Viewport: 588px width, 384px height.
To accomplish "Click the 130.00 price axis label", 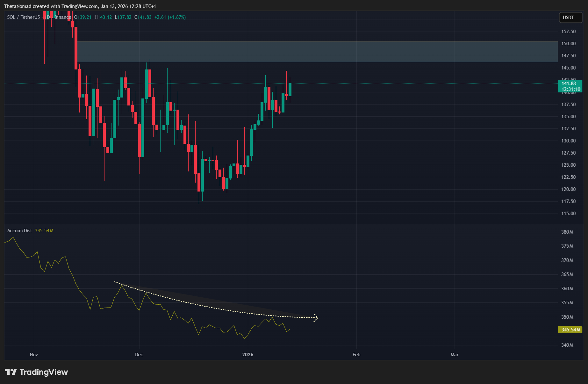I will click(569, 141).
